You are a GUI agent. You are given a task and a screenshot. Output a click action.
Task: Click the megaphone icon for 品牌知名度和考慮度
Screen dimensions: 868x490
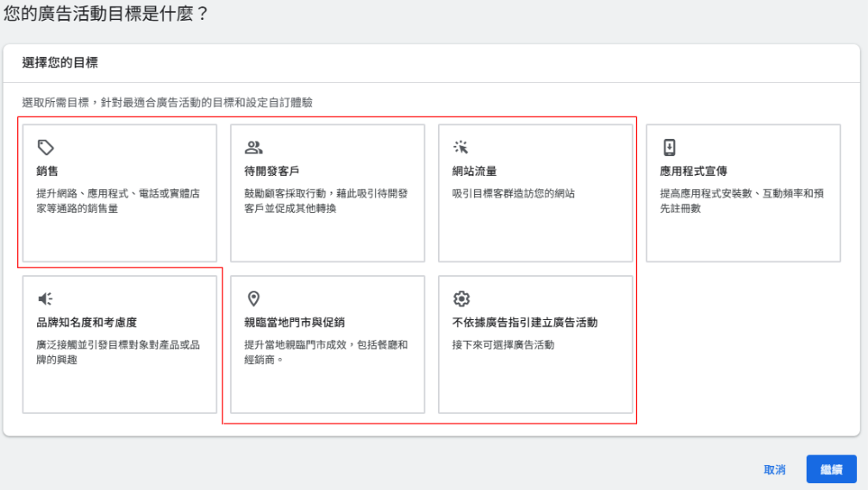pos(45,298)
